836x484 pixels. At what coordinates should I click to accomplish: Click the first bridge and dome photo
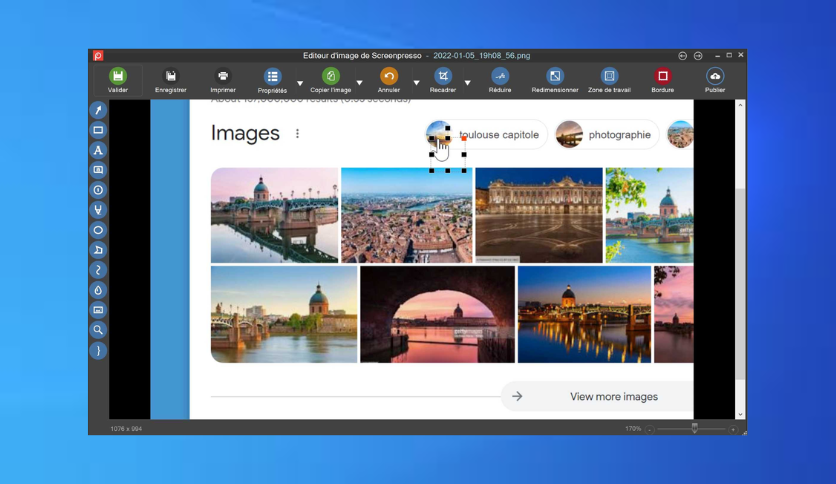[x=275, y=215]
